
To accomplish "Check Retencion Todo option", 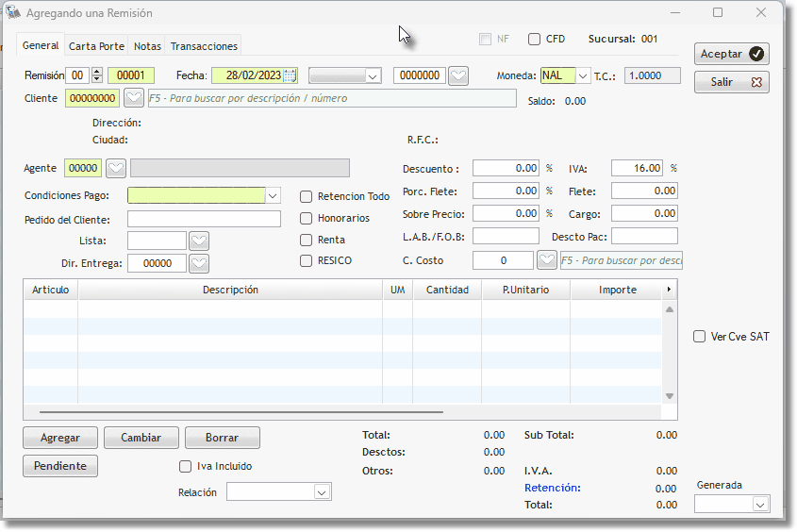I will [306, 196].
